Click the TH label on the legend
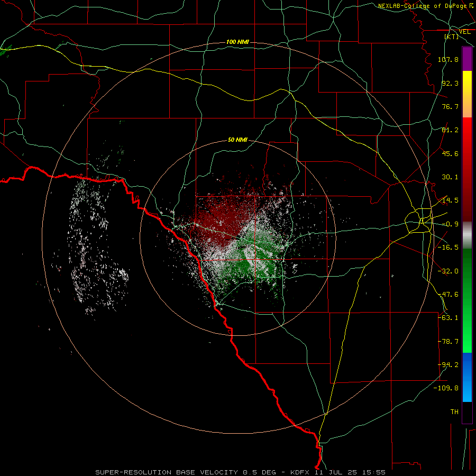The width and height of the screenshot is (476, 476). point(454,412)
